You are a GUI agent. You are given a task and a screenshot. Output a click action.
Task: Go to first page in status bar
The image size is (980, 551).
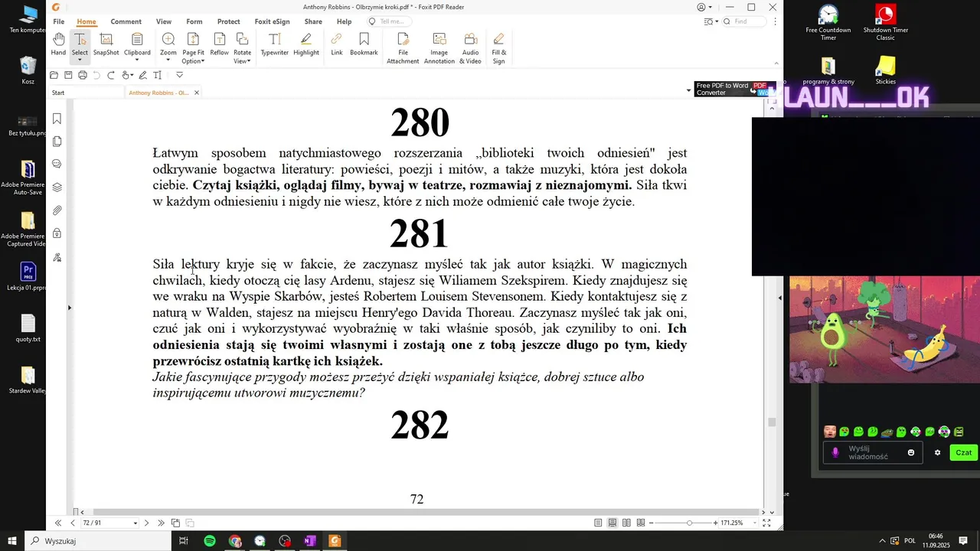[58, 523]
